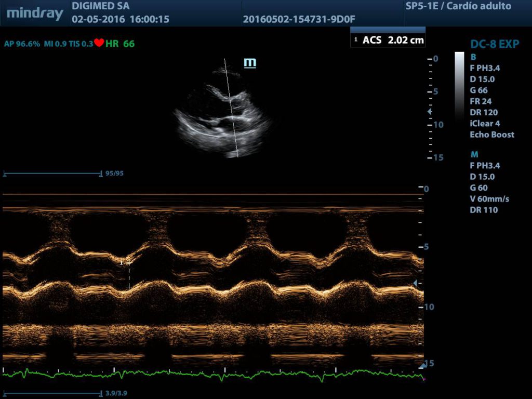Screen dimensions: 532x399
Task: Click the M-mode cine bar at 3.9/3.9
Action: pyautogui.click(x=52, y=393)
